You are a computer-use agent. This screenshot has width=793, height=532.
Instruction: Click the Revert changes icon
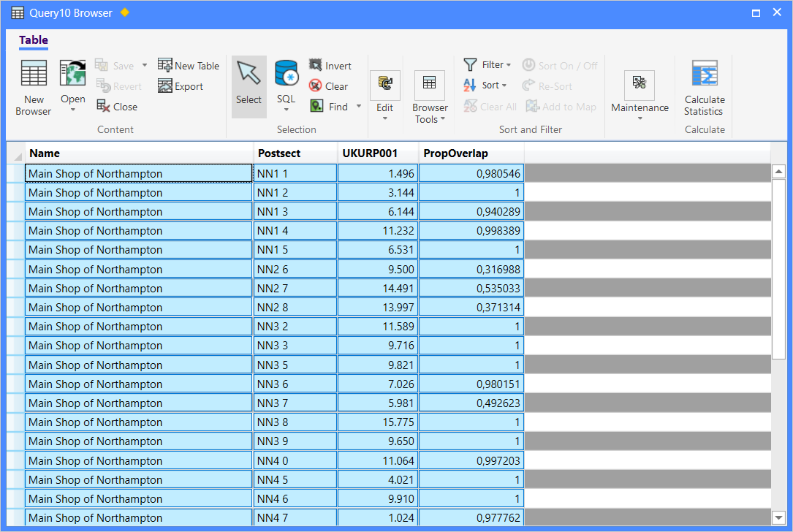pos(103,86)
